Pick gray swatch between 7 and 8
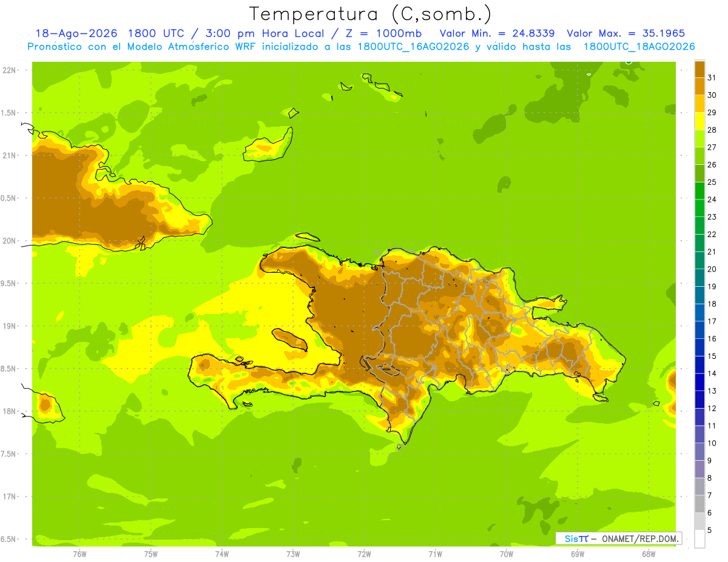Image resolution: width=728 pixels, height=562 pixels. [x=700, y=486]
